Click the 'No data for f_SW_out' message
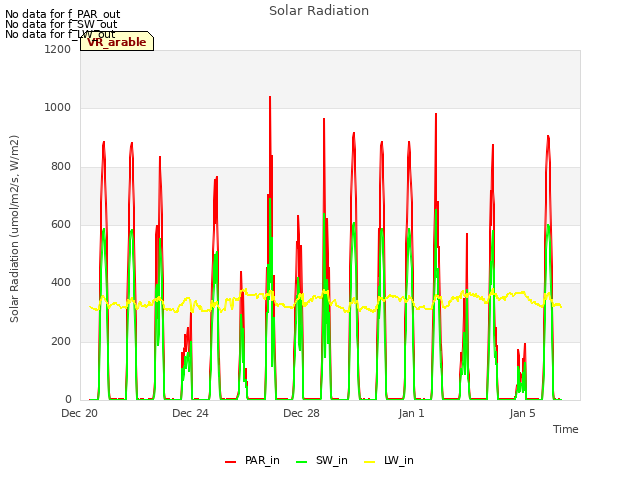This screenshot has width=640, height=480. 61,24
